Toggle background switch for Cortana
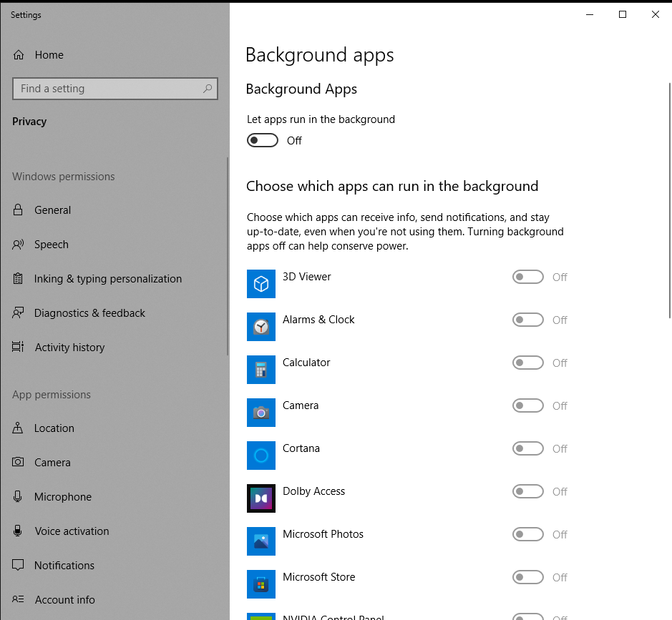Image resolution: width=672 pixels, height=620 pixels. pos(528,448)
